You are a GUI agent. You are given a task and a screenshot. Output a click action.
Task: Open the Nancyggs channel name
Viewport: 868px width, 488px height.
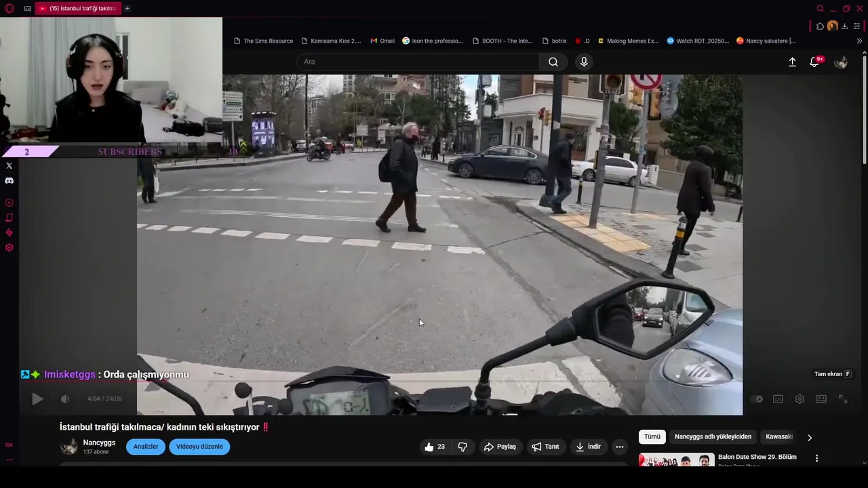99,443
